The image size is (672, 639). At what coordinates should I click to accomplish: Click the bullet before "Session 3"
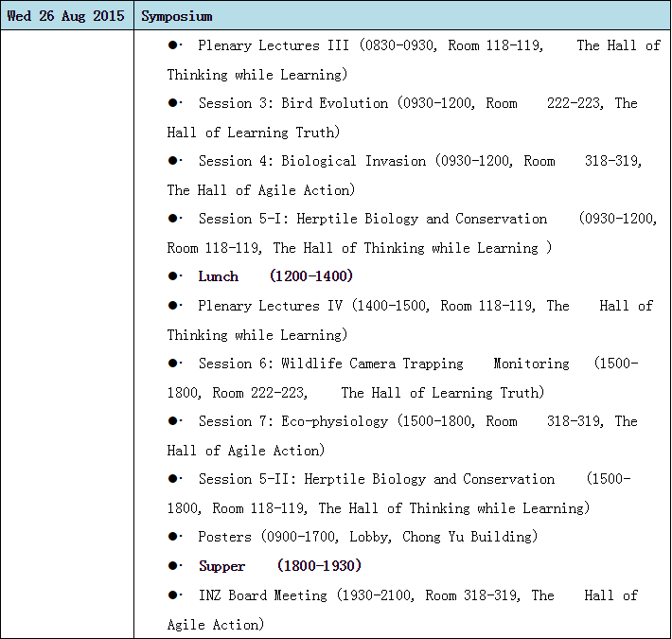coord(173,103)
